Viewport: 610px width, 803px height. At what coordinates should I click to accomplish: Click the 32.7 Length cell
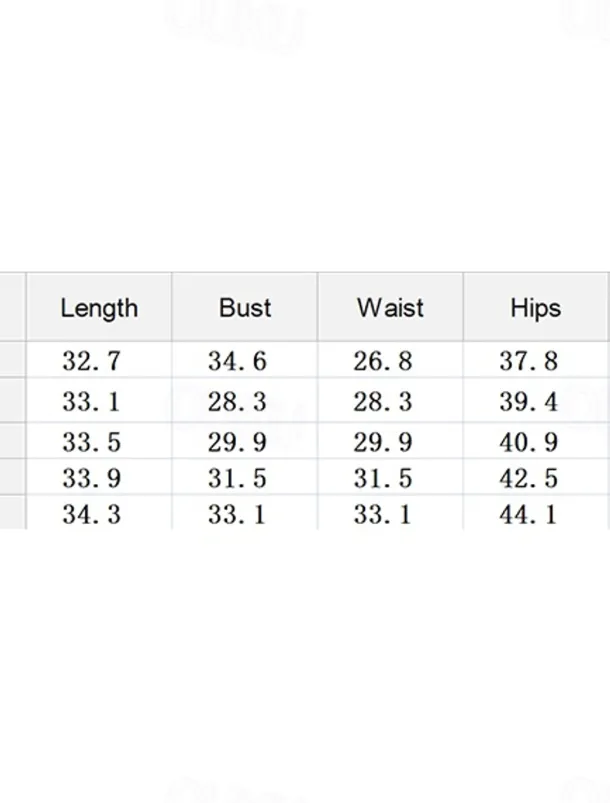91,361
